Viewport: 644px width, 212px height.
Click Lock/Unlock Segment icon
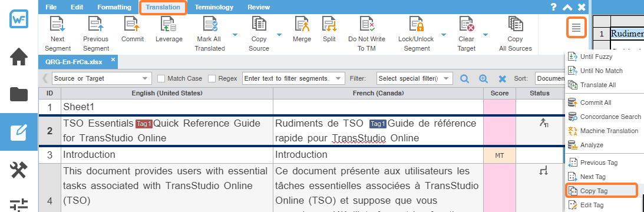(416, 24)
